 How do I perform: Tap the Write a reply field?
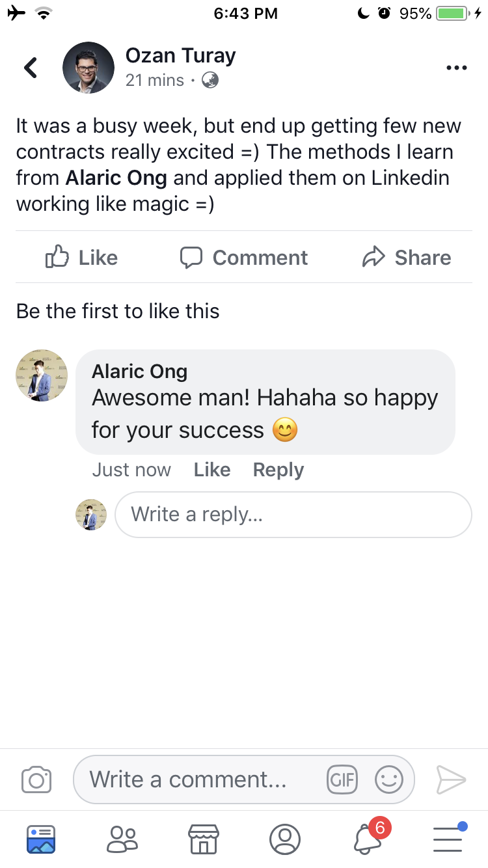click(293, 515)
